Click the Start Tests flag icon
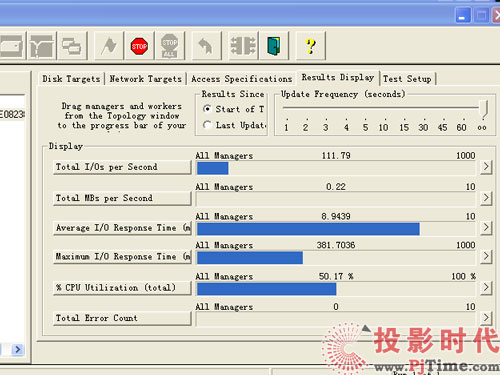 (109, 46)
